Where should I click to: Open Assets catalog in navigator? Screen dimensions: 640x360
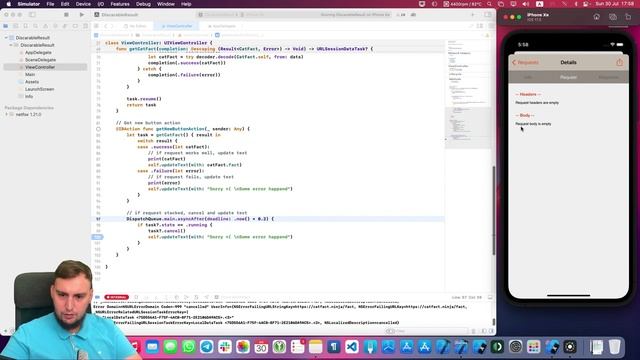pos(32,82)
